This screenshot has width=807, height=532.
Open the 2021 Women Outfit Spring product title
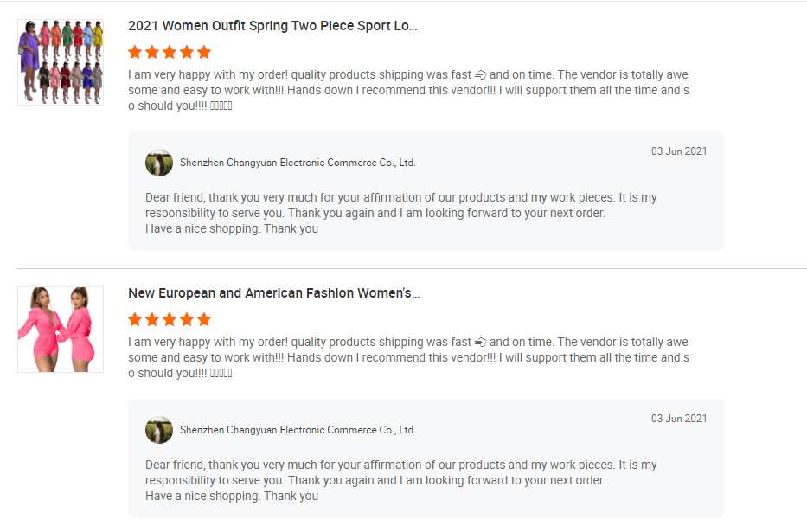point(272,26)
